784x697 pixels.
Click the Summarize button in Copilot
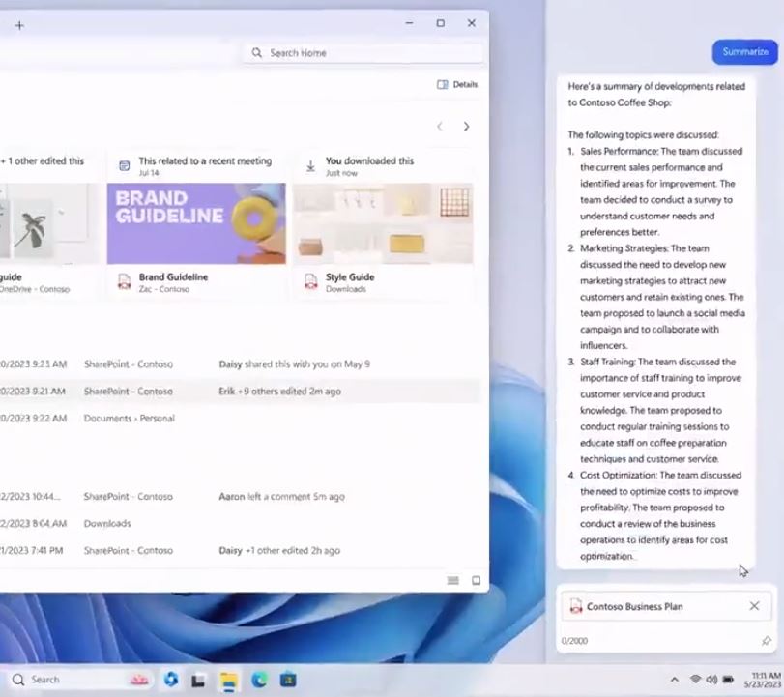tap(745, 52)
